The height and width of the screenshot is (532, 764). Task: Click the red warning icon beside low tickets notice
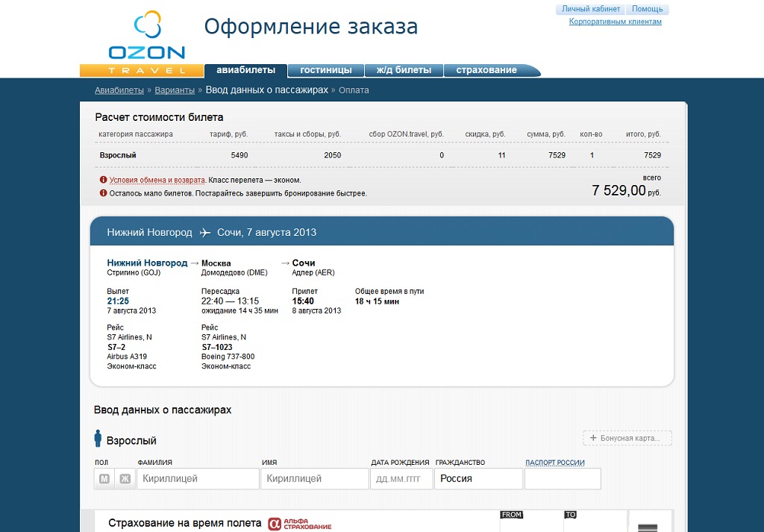[x=103, y=193]
